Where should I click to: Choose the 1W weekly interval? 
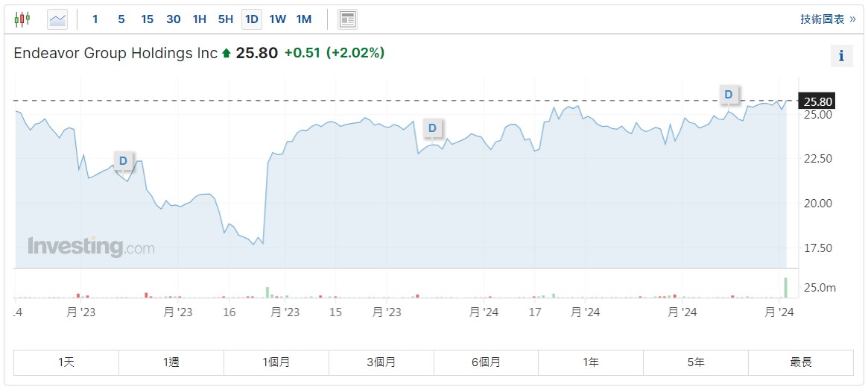point(277,19)
